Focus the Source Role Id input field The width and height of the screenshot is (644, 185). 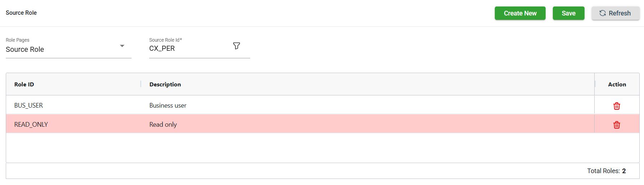187,49
